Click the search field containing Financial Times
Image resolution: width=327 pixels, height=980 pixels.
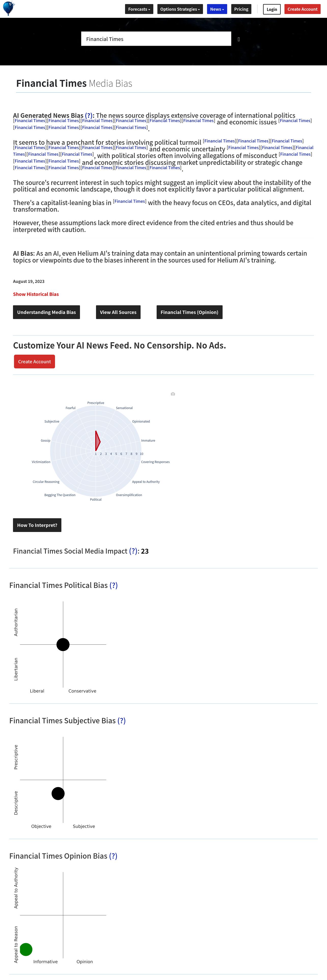(x=156, y=39)
